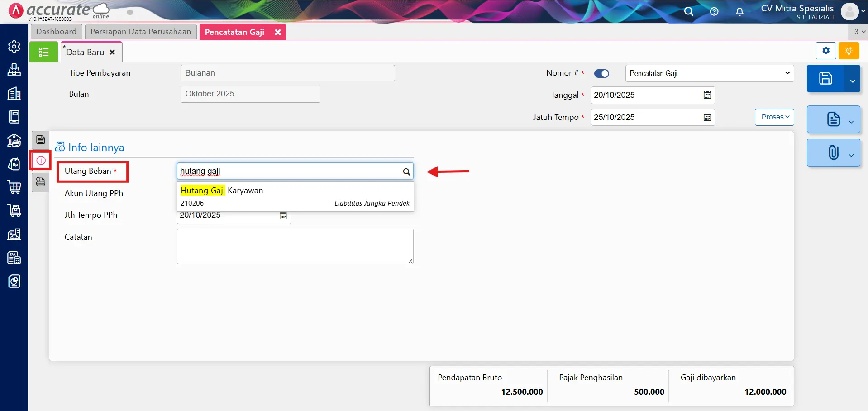Open the Info lainnya side tab icon
This screenshot has width=868, height=411.
[41, 161]
